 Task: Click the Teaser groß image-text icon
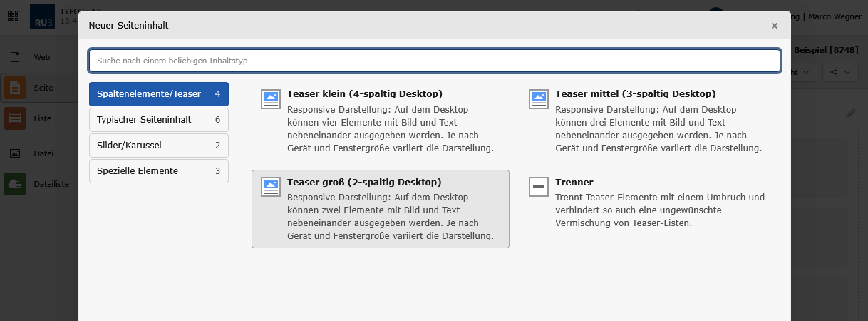[x=271, y=187]
